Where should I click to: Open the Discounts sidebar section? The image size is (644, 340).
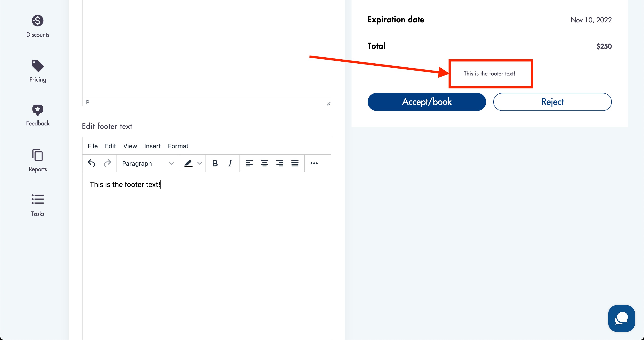[x=38, y=26]
